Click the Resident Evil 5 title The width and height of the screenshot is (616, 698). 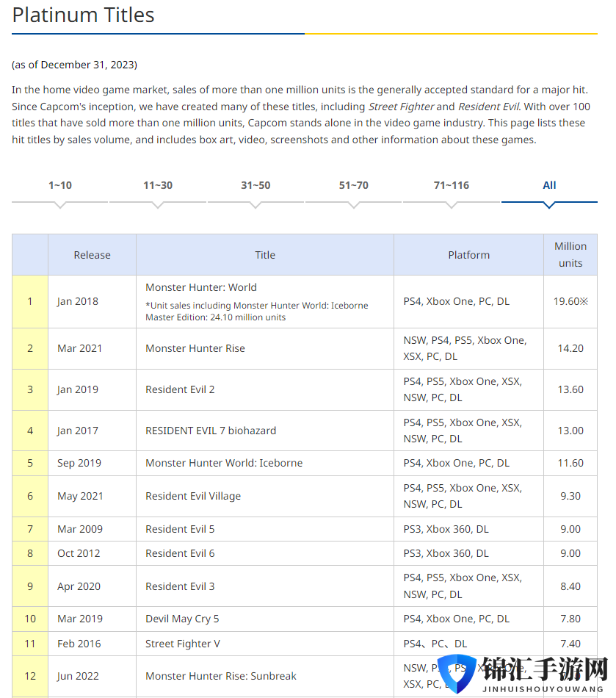pos(180,529)
